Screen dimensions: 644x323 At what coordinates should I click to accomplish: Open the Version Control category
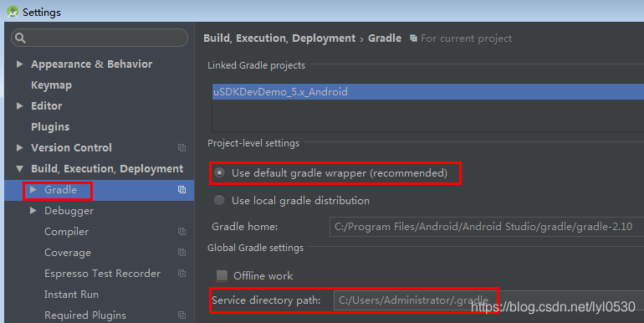coord(71,147)
